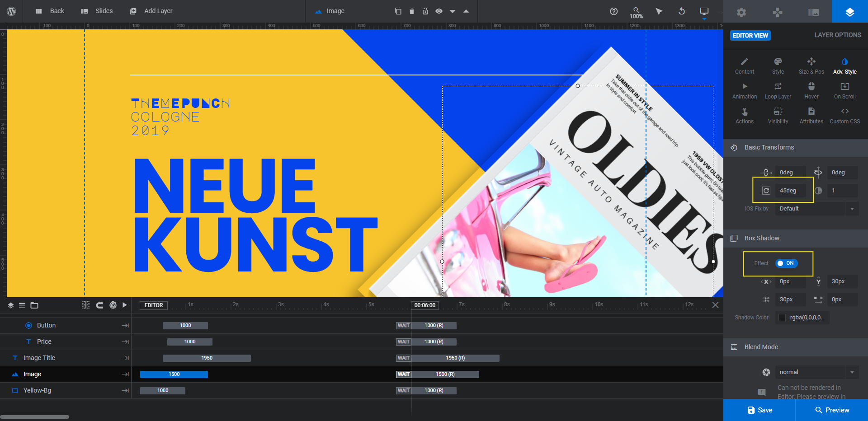Close the timeline panel with the X

[x=715, y=305]
